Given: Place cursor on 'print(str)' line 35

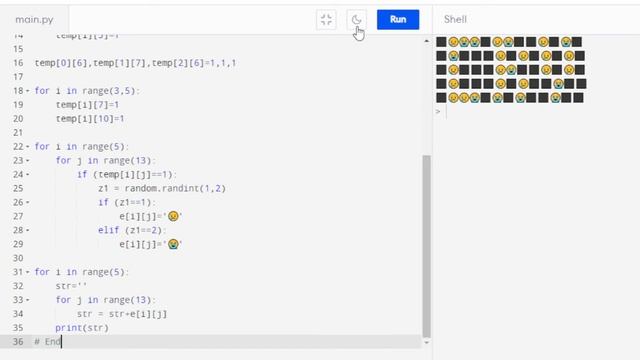Looking at the screenshot, I should [x=82, y=328].
